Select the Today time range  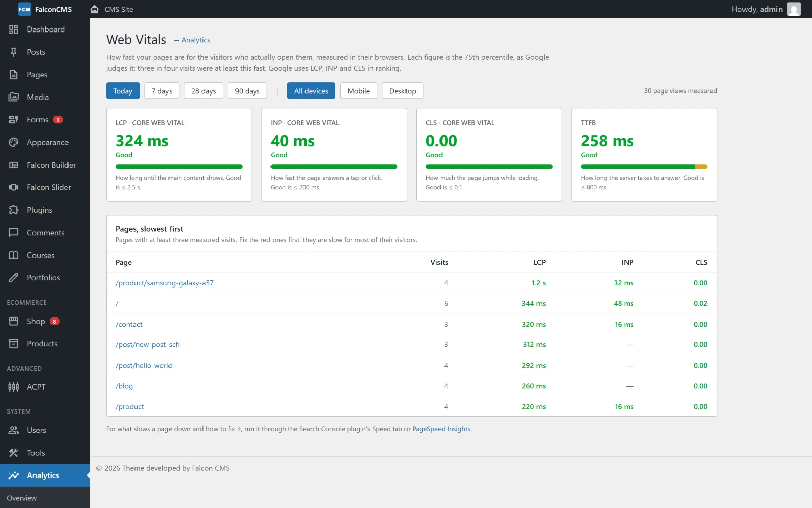[x=123, y=91]
